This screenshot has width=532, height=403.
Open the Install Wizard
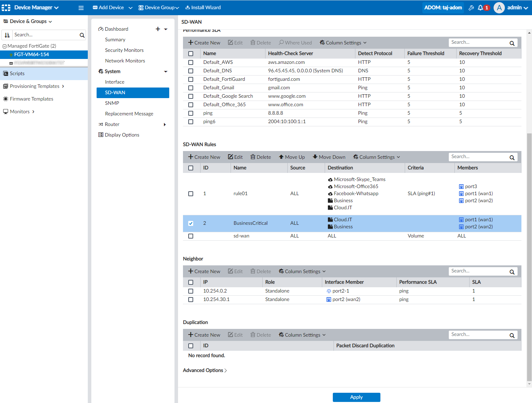point(203,7)
